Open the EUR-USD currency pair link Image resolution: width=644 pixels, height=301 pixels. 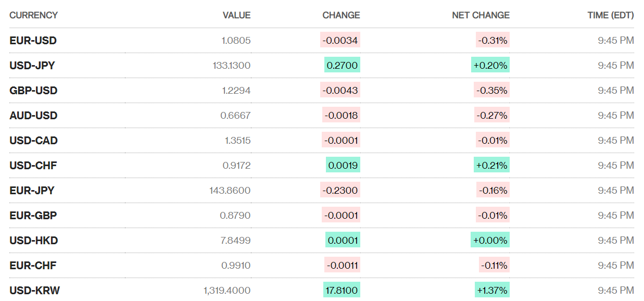pos(33,41)
